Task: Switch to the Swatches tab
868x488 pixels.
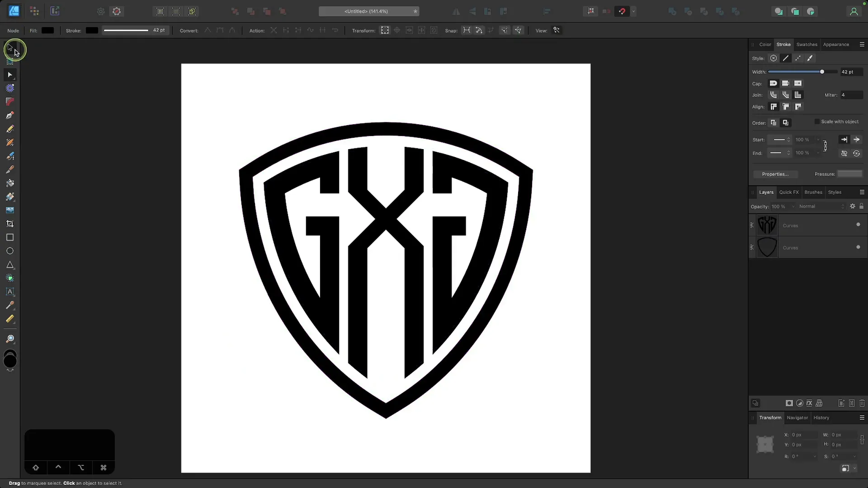Action: click(x=807, y=44)
